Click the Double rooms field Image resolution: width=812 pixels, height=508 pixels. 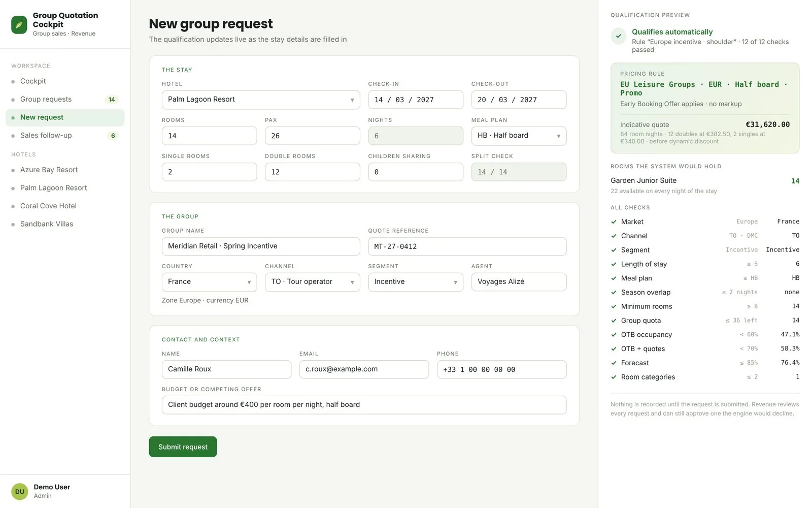(313, 172)
